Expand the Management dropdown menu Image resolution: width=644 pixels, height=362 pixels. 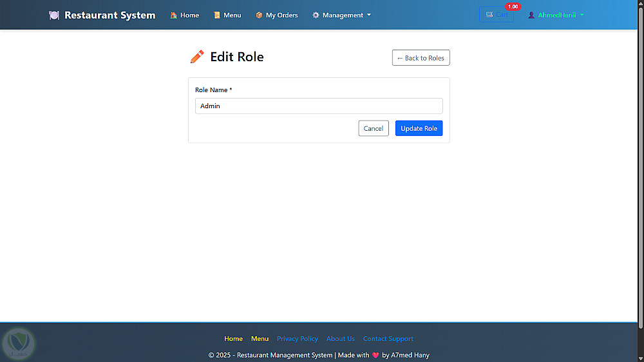[342, 15]
